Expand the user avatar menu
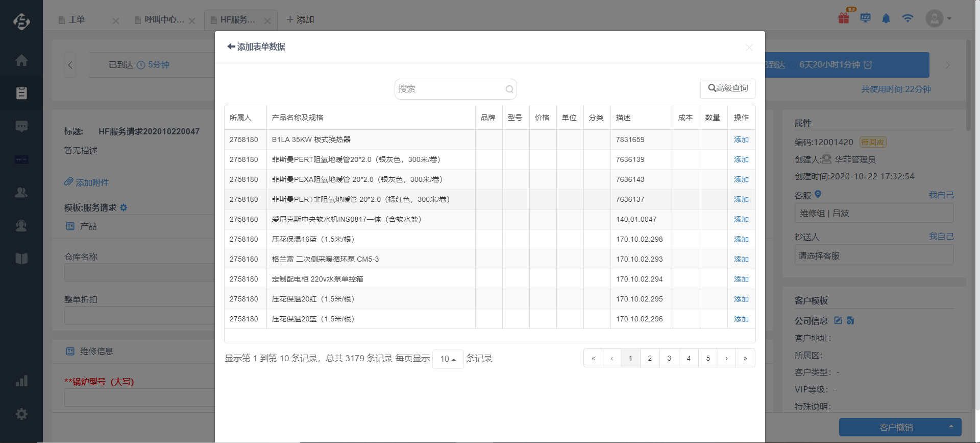This screenshot has width=980, height=443. 938,18
